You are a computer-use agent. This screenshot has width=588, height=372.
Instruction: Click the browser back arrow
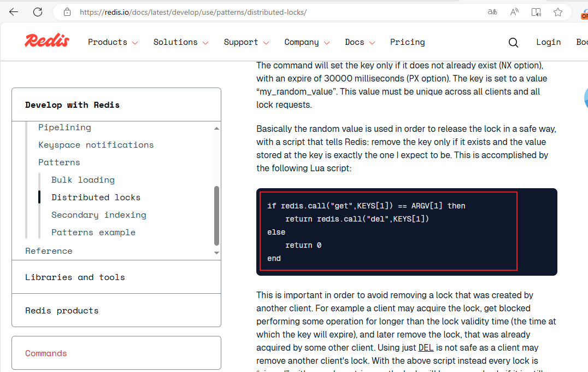tap(14, 12)
